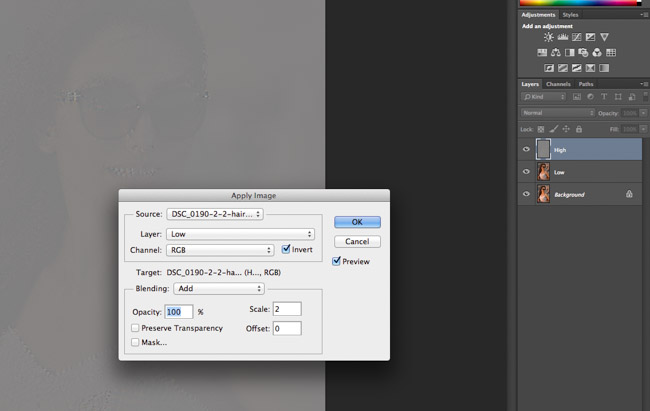
Task: Add a Threshold adjustment
Action: pos(577,68)
